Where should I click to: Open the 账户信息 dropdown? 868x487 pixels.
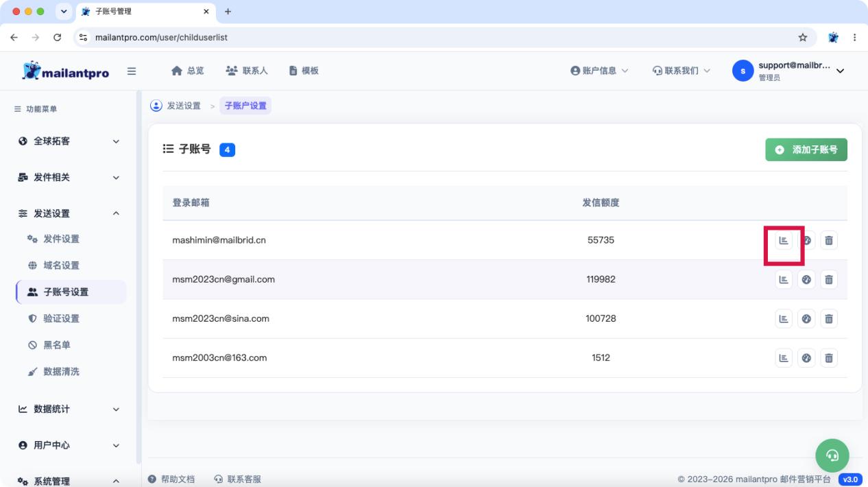[x=599, y=71]
